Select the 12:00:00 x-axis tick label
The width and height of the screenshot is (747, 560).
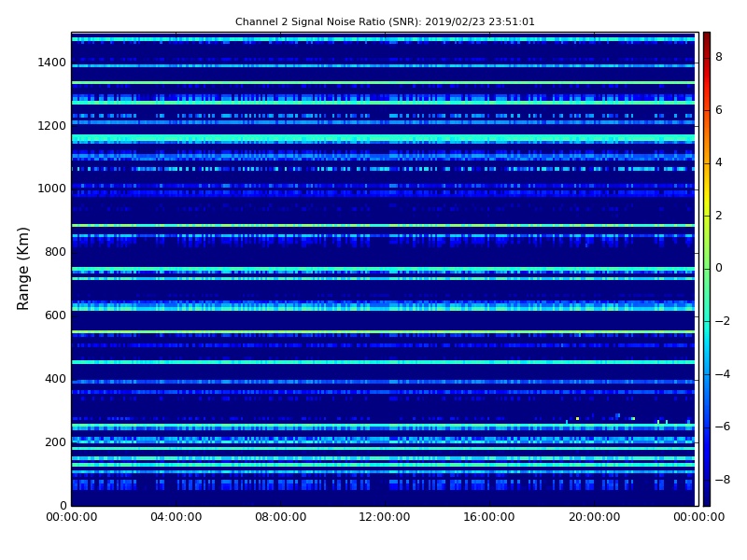pyautogui.click(x=385, y=516)
